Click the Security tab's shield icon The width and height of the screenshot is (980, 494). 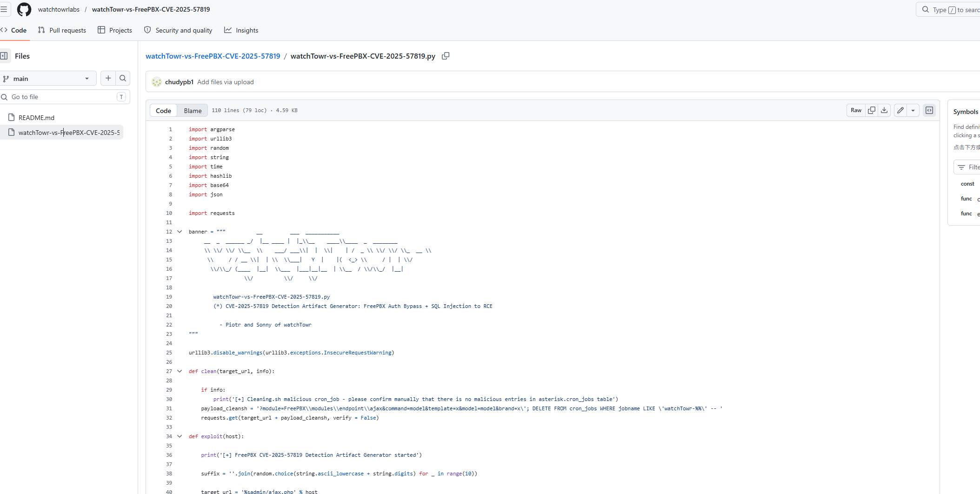click(147, 30)
